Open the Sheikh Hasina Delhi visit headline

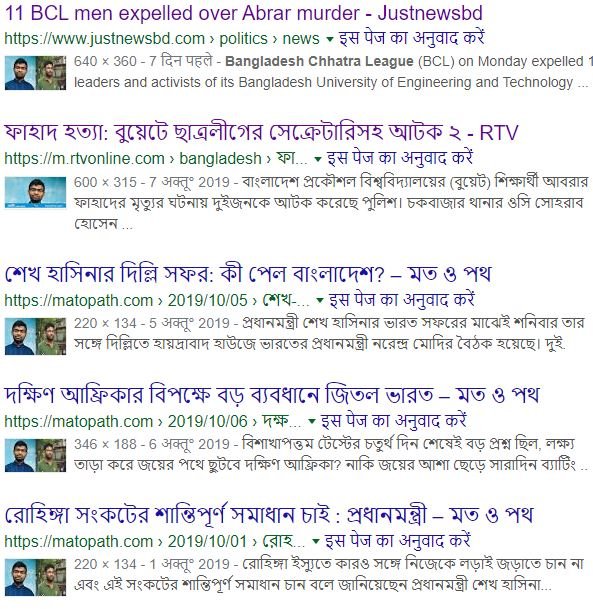(x=248, y=274)
